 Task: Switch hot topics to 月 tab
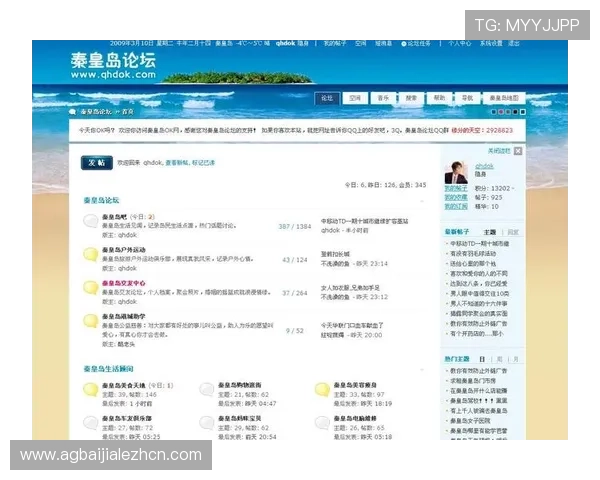(515, 359)
